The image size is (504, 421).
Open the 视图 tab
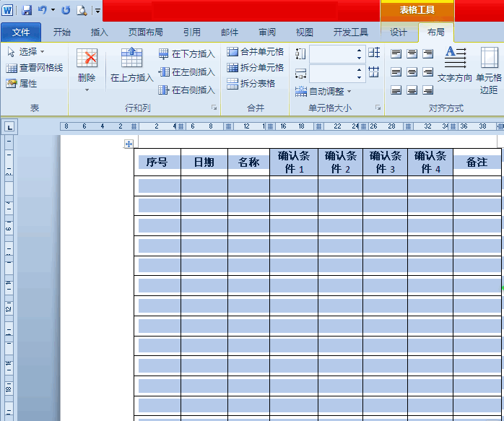[x=305, y=32]
